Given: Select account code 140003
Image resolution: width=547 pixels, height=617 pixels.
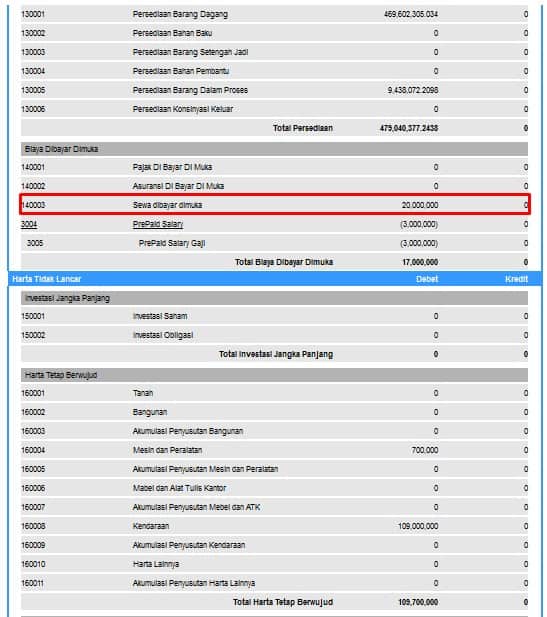Looking at the screenshot, I should (33, 205).
